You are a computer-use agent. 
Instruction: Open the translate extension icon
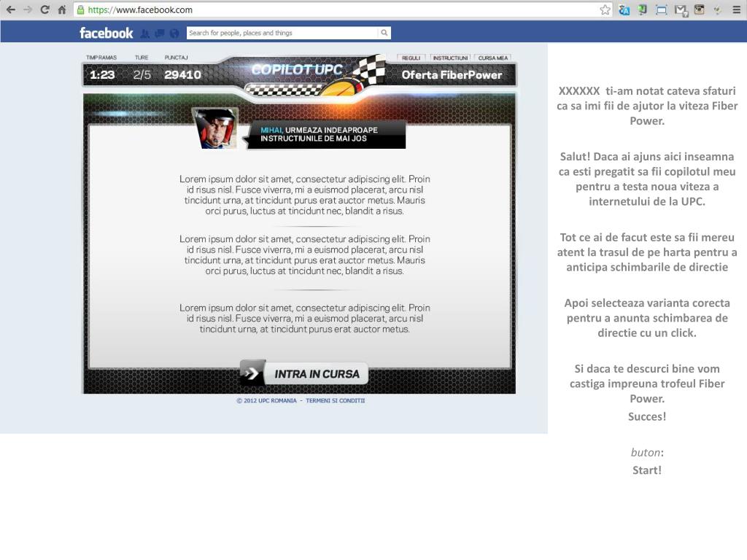(x=624, y=9)
